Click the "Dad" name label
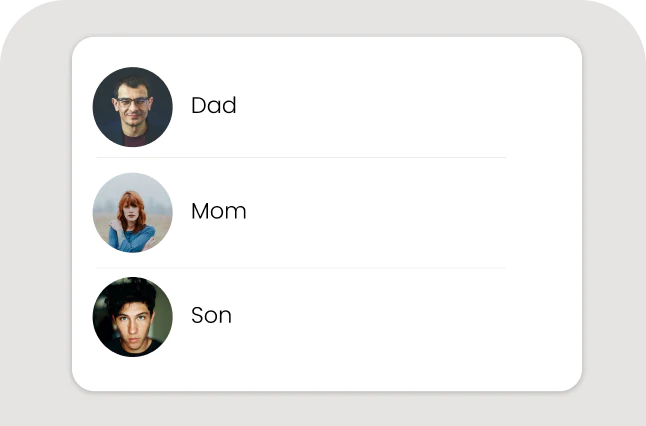The image size is (646, 426). (214, 105)
